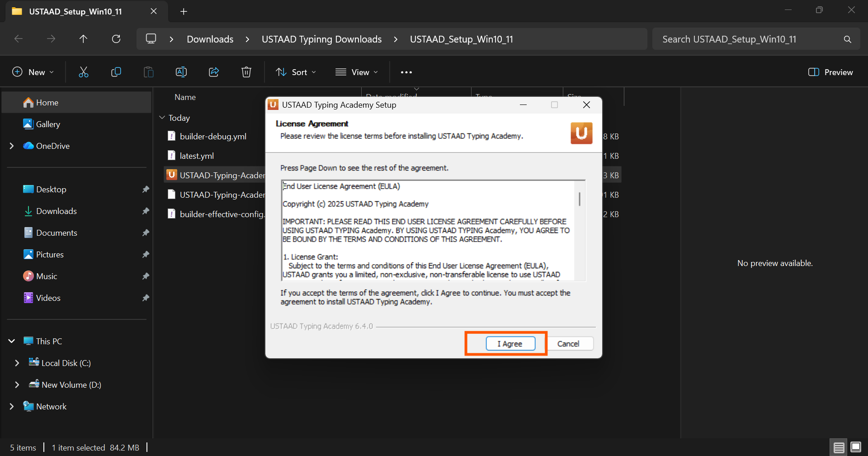This screenshot has width=868, height=456.
Task: Toggle the Preview pane button
Action: (830, 72)
